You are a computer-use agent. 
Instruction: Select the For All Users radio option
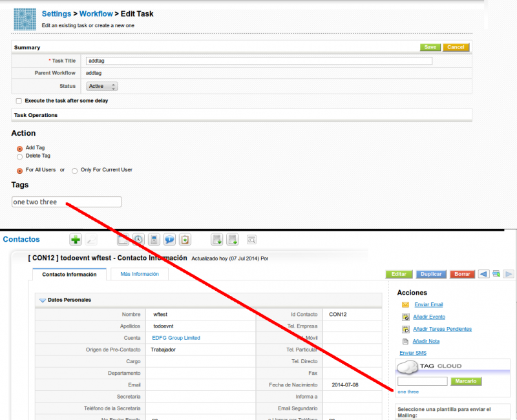point(19,171)
